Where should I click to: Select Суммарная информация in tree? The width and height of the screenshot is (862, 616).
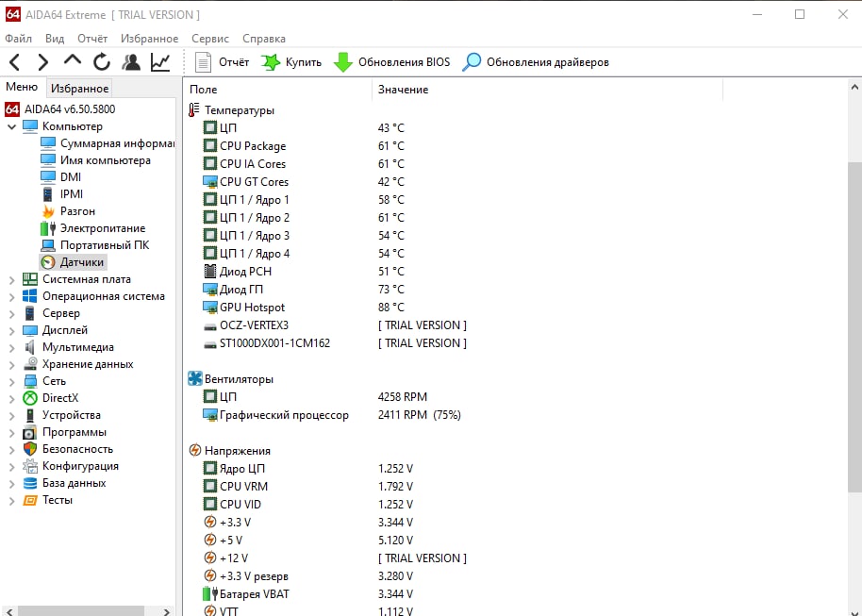click(108, 143)
